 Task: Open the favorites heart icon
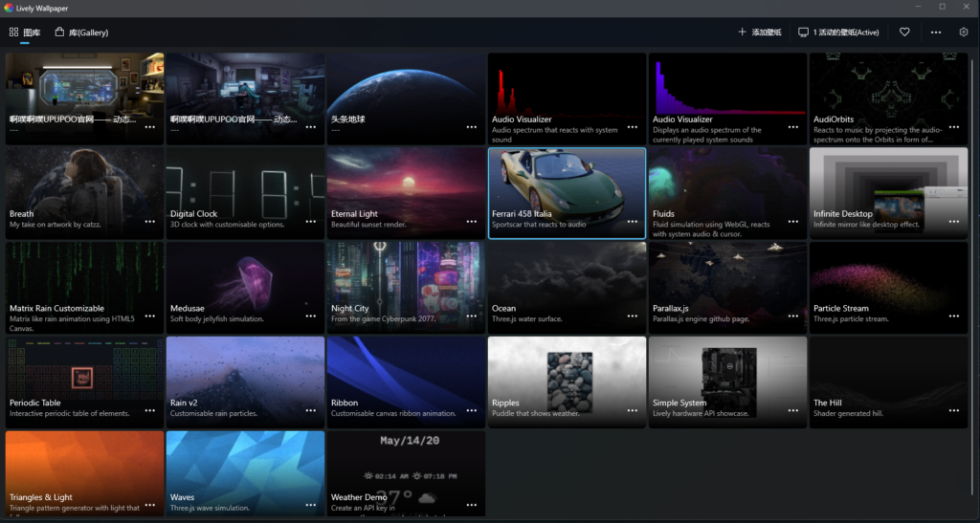point(904,32)
